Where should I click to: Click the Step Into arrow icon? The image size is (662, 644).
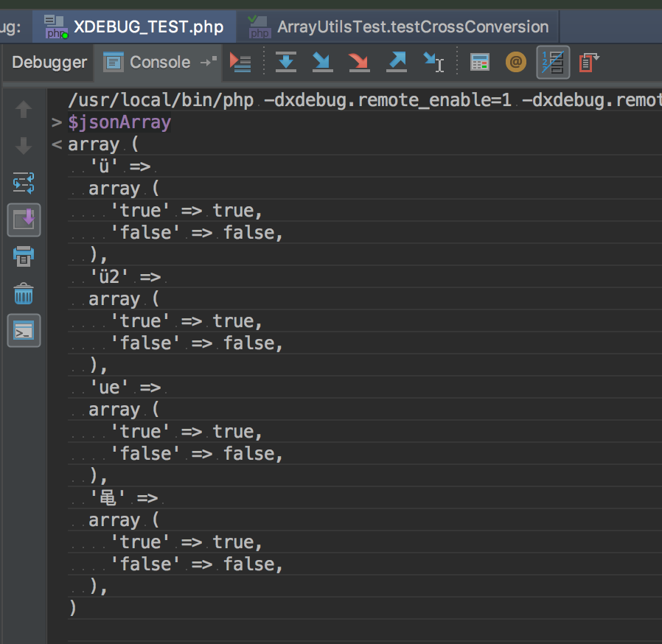[x=322, y=63]
